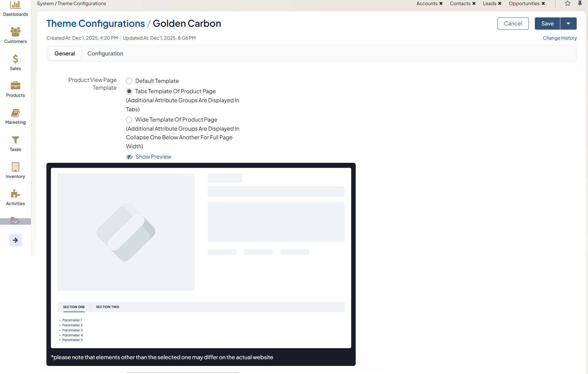
Task: Select Tabs Template Of Product Page option
Action: tap(129, 91)
